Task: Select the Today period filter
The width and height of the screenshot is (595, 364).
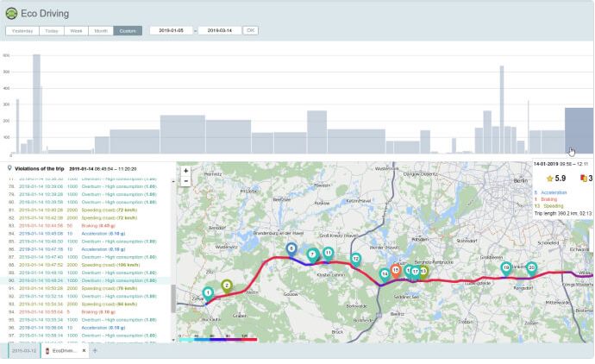Action: coord(52,30)
